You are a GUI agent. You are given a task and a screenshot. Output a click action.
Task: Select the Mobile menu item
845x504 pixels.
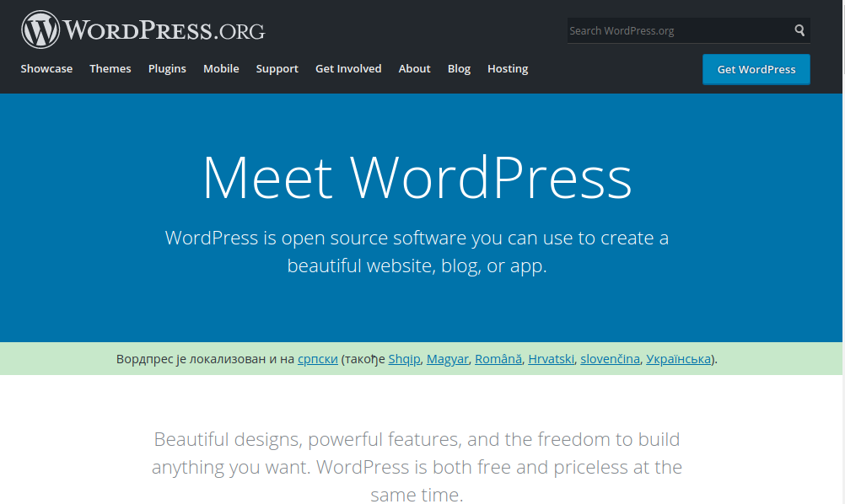(221, 69)
